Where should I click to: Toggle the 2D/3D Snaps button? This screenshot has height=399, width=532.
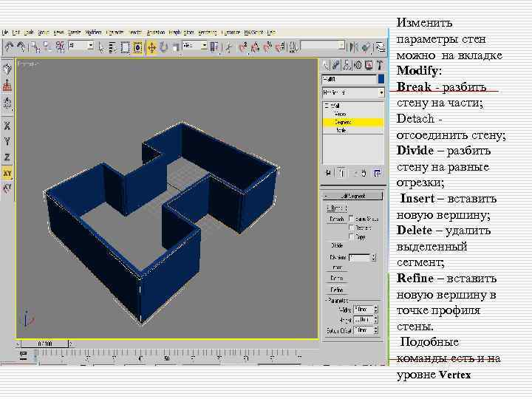tap(243, 47)
